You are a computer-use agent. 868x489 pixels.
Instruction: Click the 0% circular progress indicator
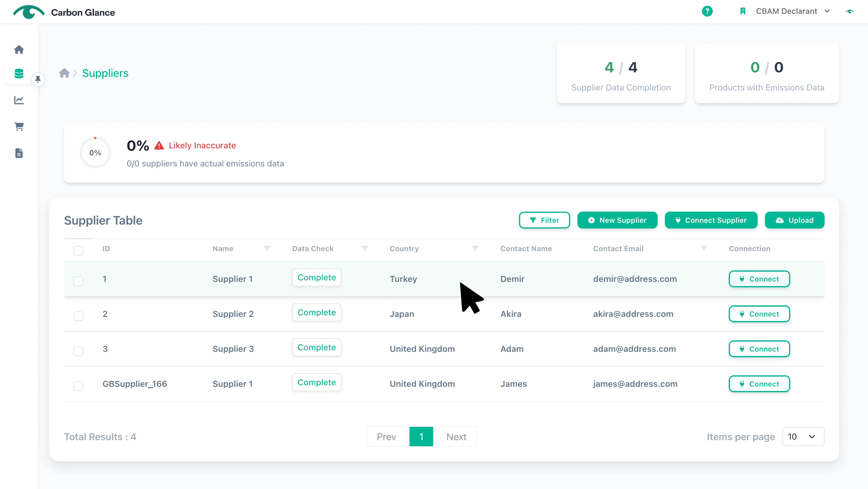click(x=95, y=153)
